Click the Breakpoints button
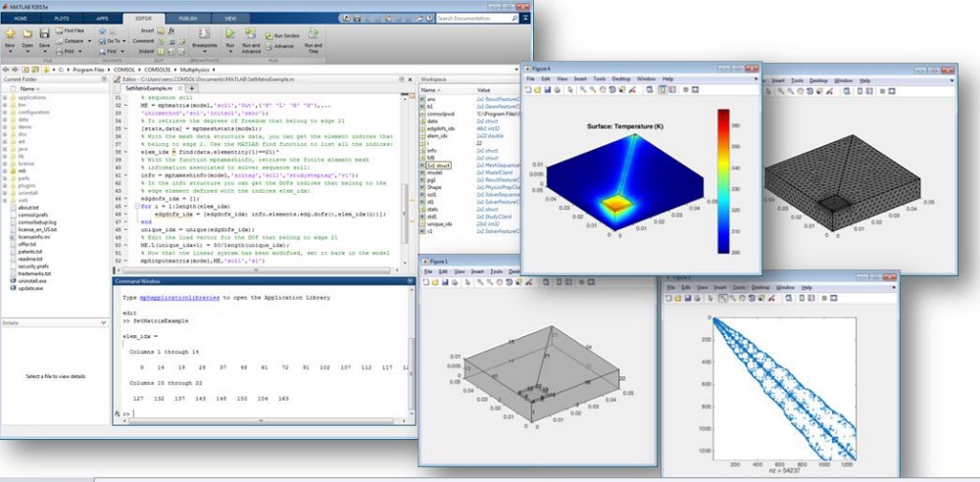 pyautogui.click(x=204, y=37)
